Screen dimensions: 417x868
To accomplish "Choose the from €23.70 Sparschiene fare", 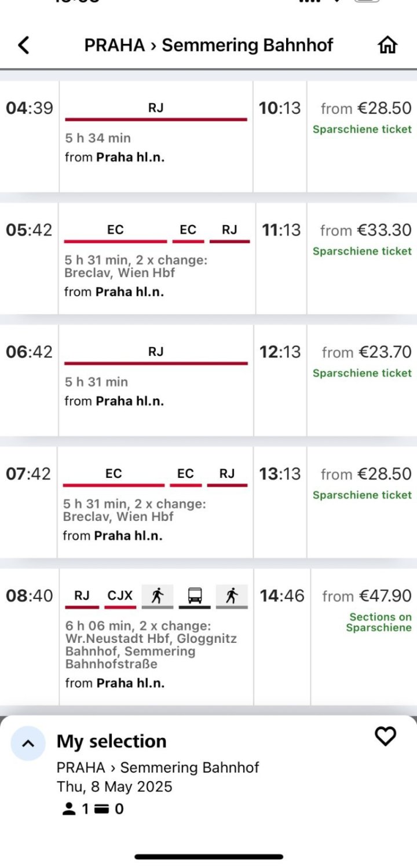I will pos(367,352).
